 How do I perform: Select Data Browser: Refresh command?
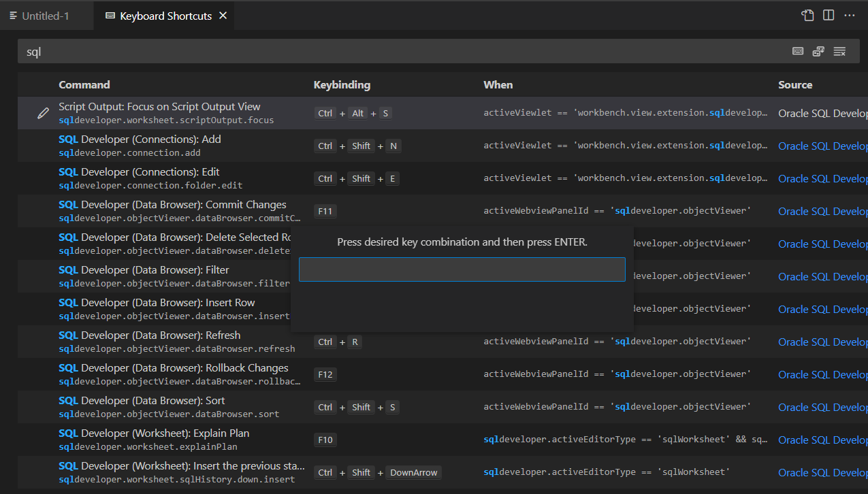(149, 335)
